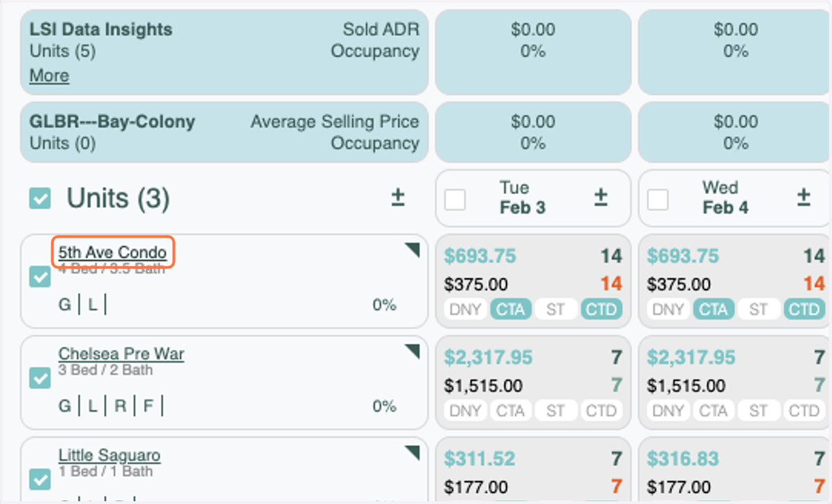832x504 pixels.
Task: Uncheck the Chelsea Pre War checkbox
Action: click(40, 379)
